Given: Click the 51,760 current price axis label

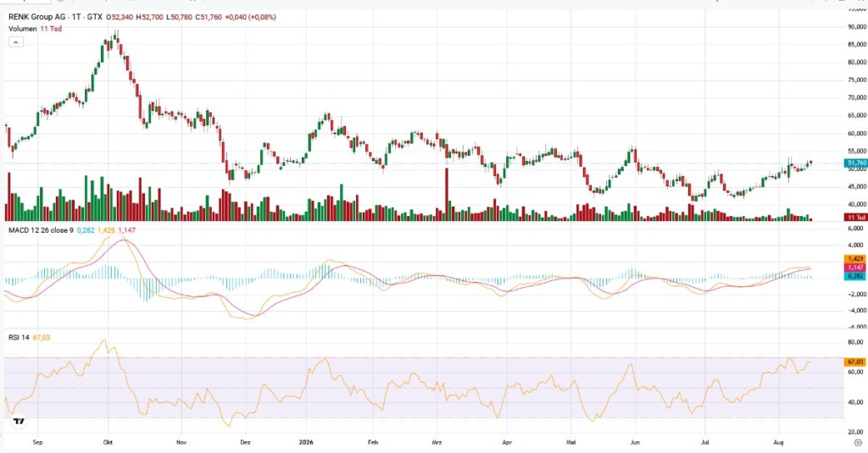Looking at the screenshot, I should [855, 163].
